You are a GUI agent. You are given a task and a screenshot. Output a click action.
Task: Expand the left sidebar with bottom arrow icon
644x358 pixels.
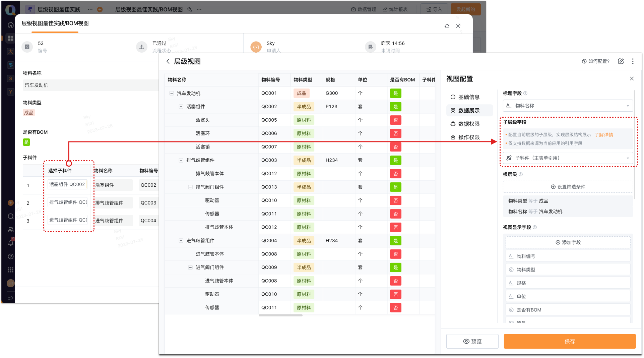click(x=11, y=298)
